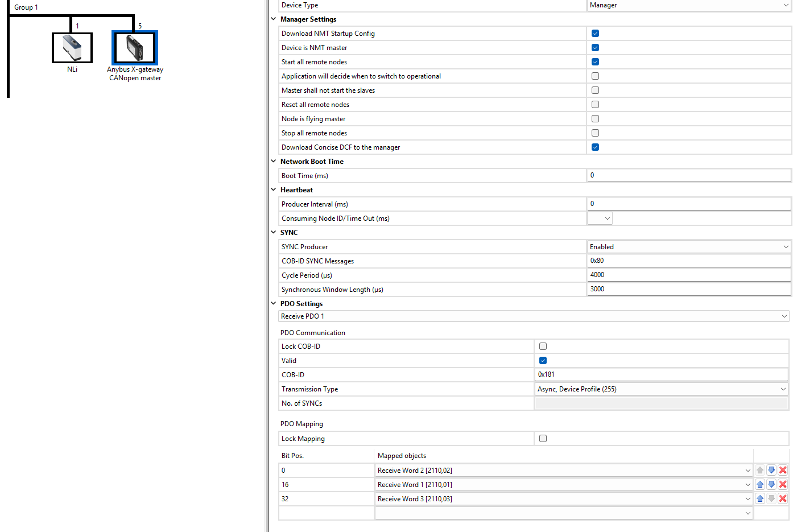This screenshot has height=532, width=793.
Task: Delete the Receive Word 2 mapping
Action: tap(783, 470)
